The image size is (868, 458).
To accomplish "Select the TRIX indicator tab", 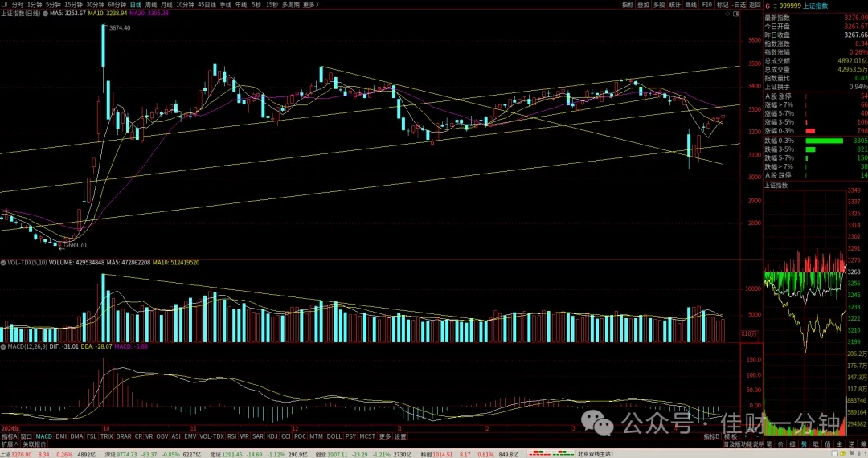I will coord(106,436).
